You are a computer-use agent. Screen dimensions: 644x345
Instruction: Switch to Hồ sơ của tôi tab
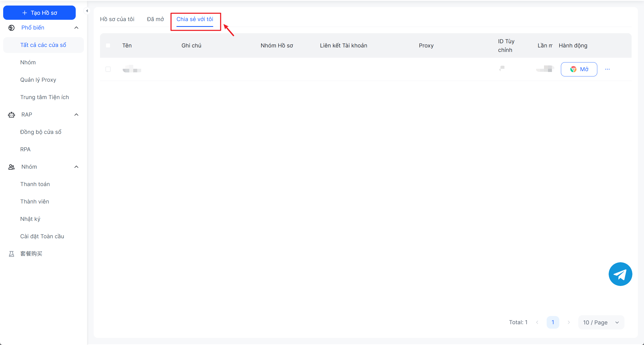pos(117,19)
